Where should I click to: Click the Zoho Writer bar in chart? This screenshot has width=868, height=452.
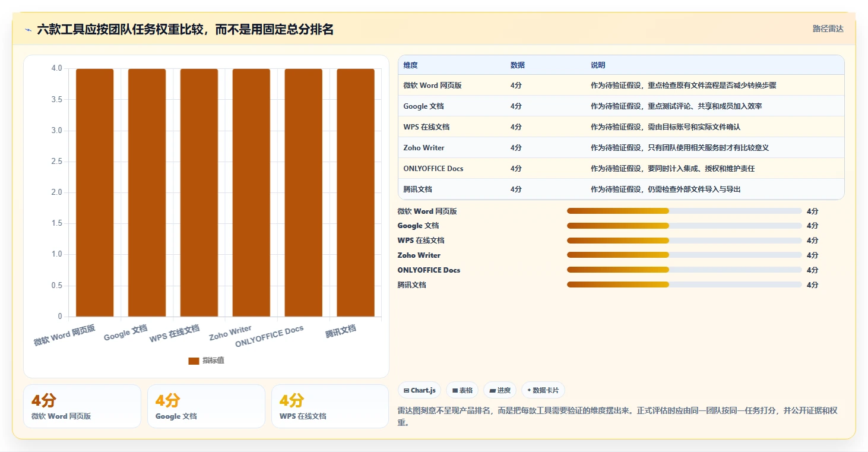251,192
